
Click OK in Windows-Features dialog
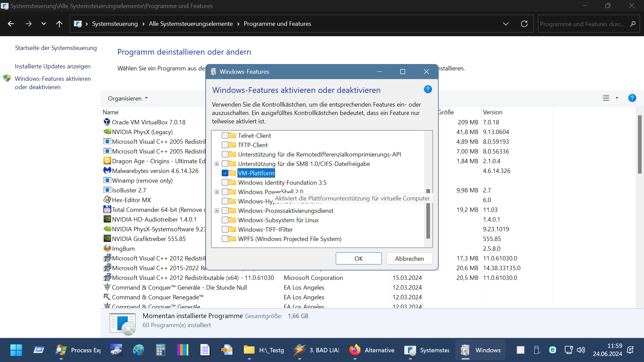pos(358,258)
